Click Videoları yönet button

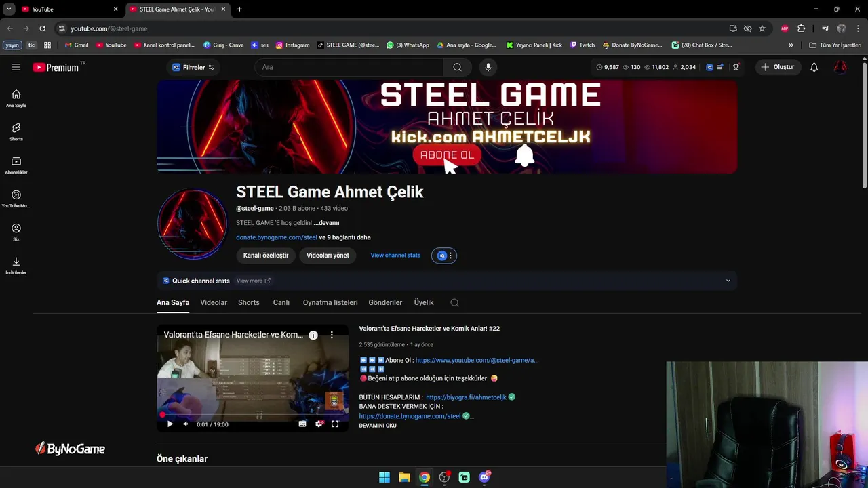pyautogui.click(x=328, y=256)
